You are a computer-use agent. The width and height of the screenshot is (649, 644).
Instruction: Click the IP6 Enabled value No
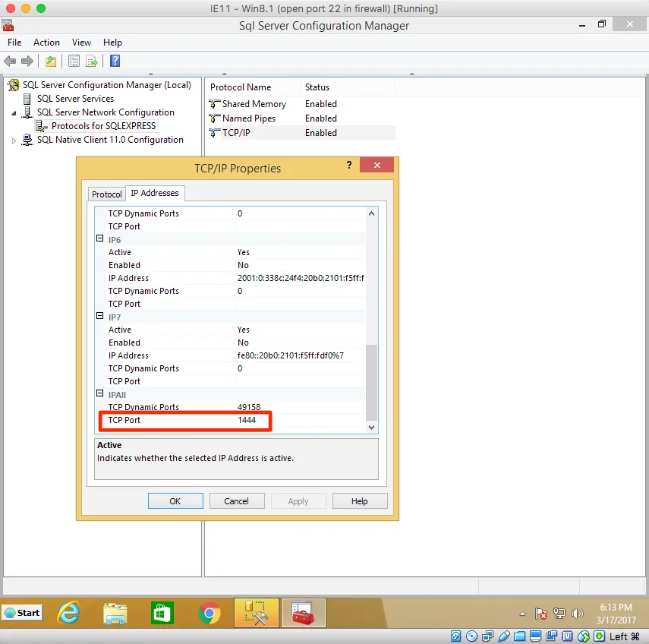point(243,265)
